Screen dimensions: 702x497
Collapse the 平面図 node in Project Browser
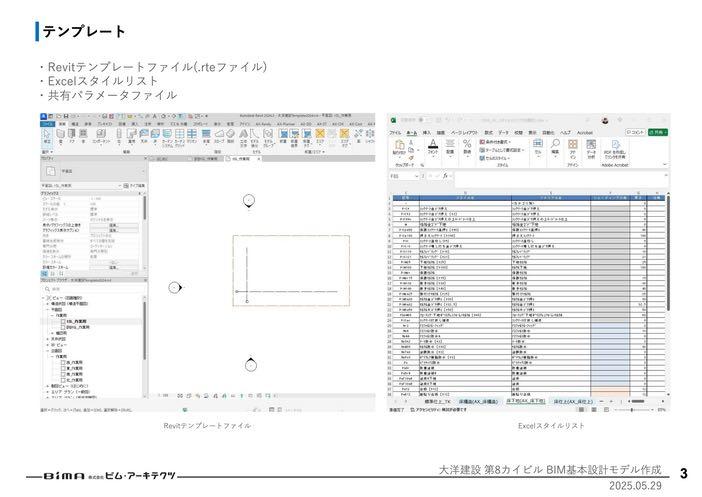tap(48, 309)
